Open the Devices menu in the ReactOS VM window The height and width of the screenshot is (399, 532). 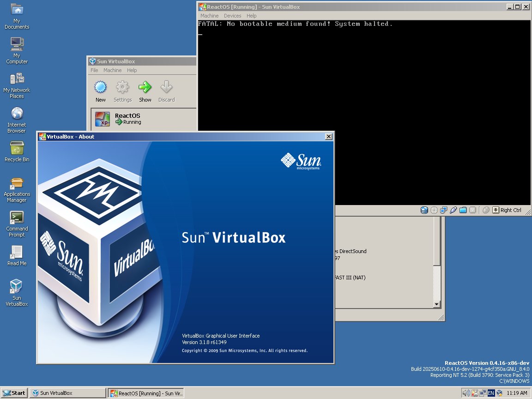[x=232, y=16]
